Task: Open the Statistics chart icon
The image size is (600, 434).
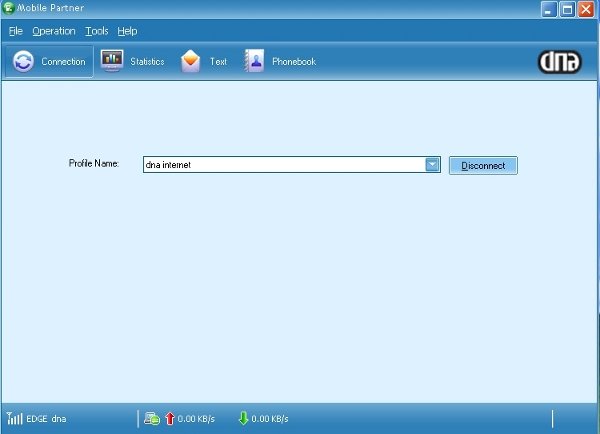Action: coord(112,60)
